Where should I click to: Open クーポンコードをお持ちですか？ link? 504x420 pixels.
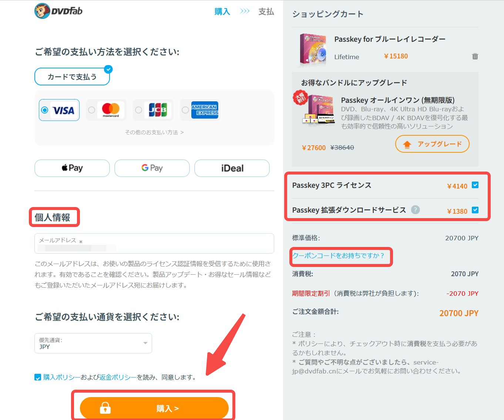coord(338,256)
